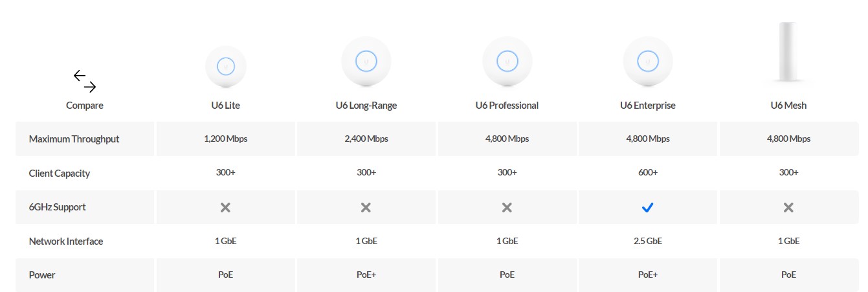Open the U6 Mesh name link
The width and height of the screenshot is (868, 292).
coord(788,105)
